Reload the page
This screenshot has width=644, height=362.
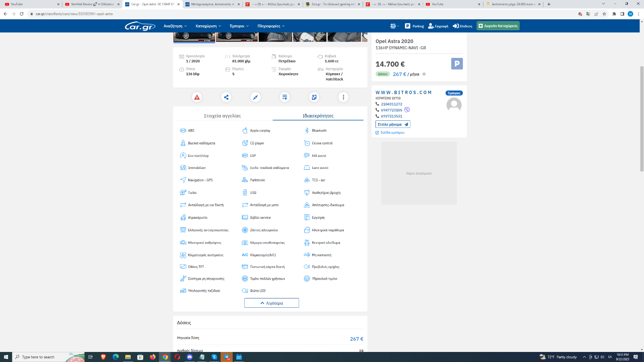(22, 14)
